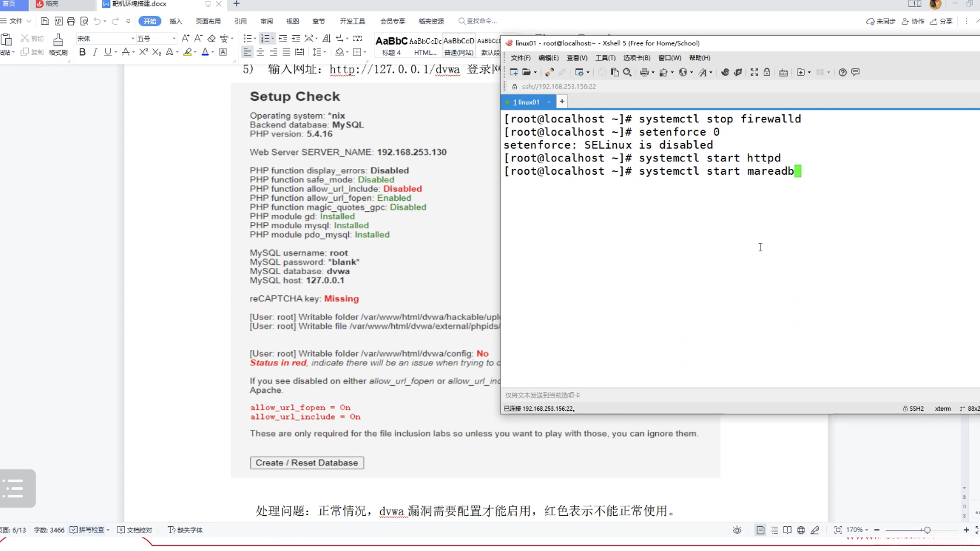Save the document in WPS toolbar
Screen dimensions: 980x551
pyautogui.click(x=45, y=21)
